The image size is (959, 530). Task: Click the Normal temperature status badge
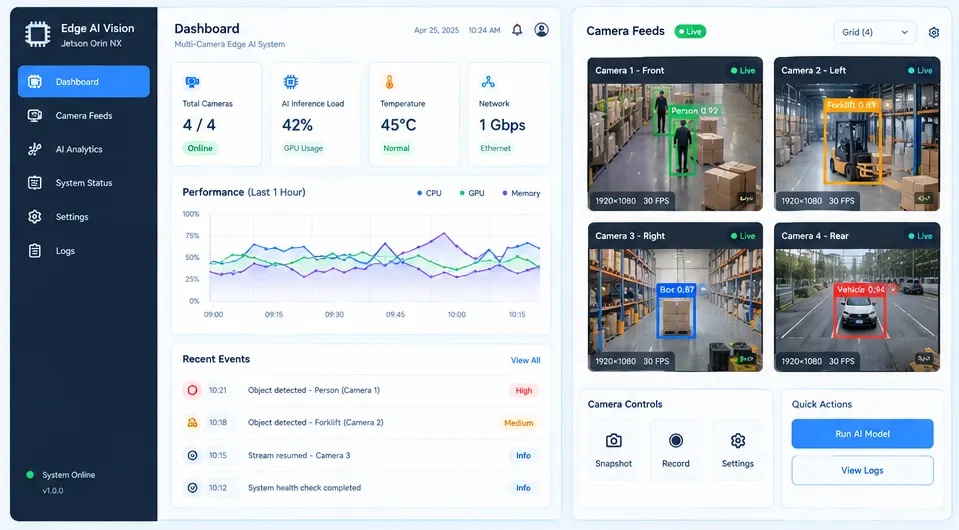click(396, 148)
